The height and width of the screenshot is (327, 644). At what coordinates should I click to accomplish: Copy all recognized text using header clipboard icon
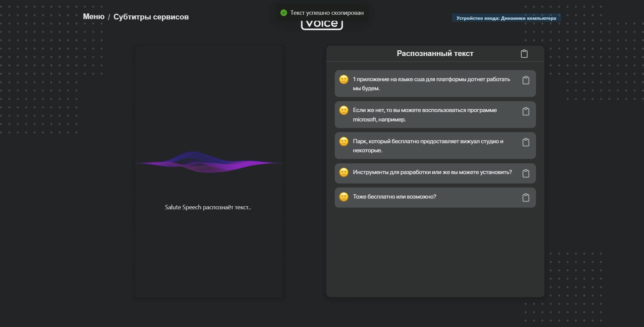(524, 54)
